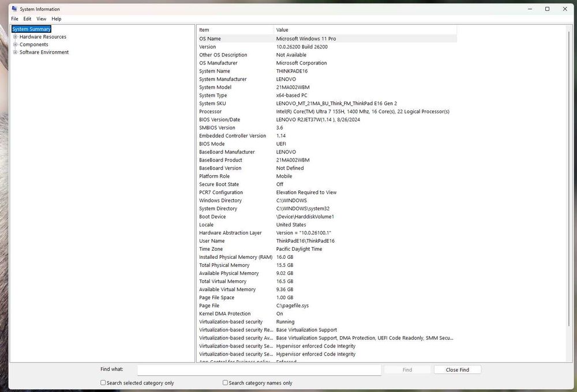Click the Close Find button

pos(458,370)
